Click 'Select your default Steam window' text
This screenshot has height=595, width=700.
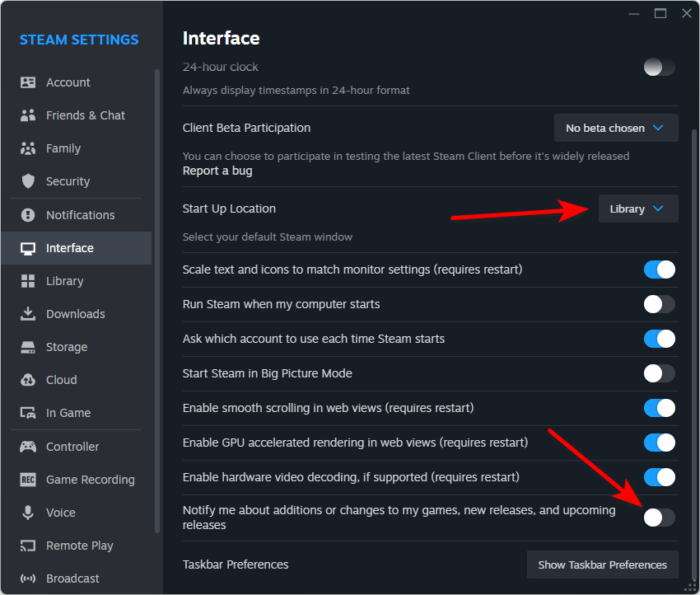pos(268,237)
